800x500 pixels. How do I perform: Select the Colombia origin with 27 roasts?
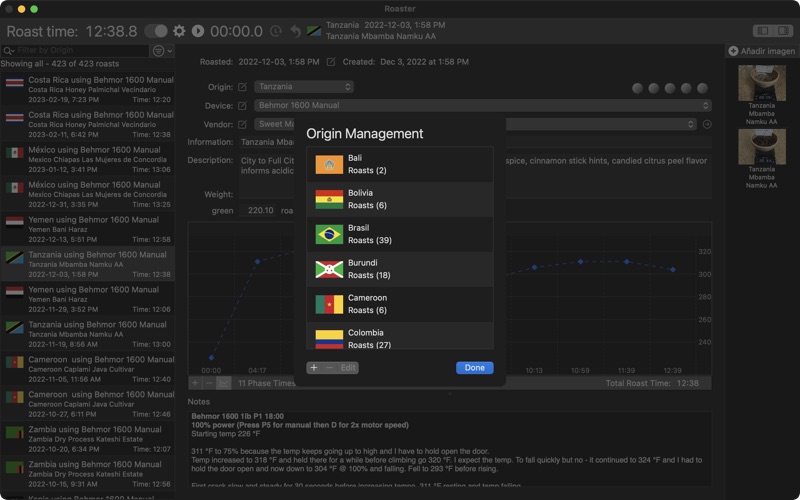400,335
